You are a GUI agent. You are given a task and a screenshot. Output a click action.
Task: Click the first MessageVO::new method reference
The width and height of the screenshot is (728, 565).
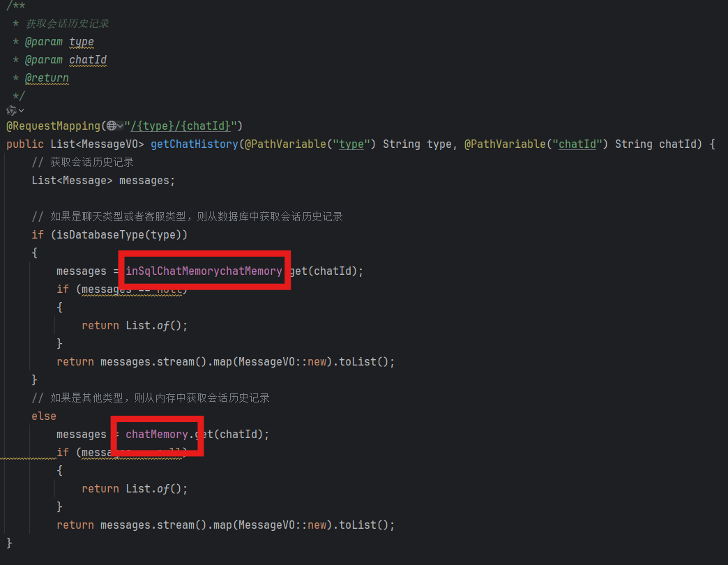(272, 361)
